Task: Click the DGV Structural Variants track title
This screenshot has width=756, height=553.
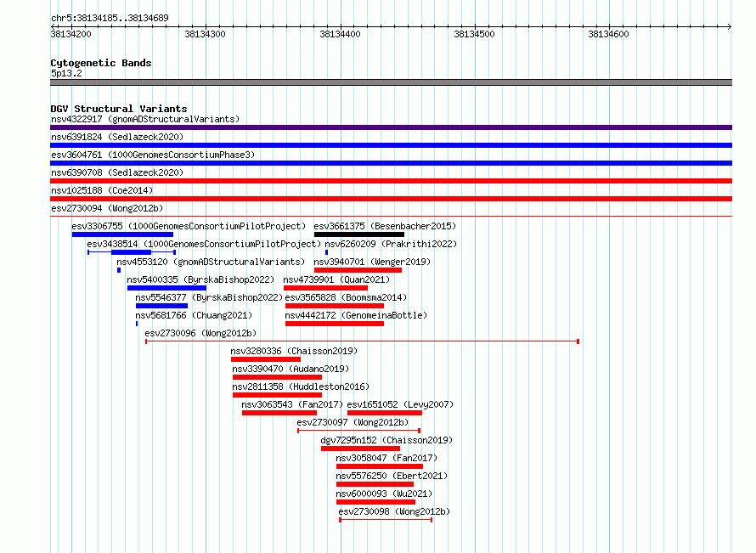Action: click(119, 109)
